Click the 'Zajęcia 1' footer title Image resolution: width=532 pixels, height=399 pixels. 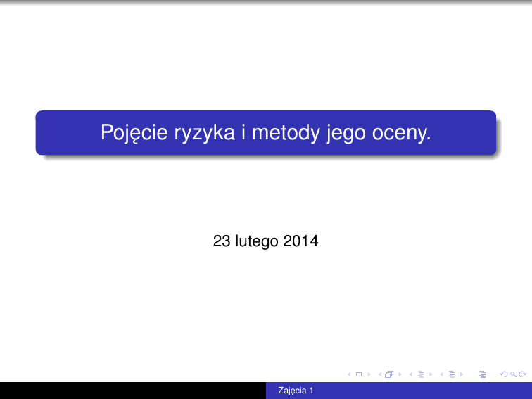tap(296, 391)
